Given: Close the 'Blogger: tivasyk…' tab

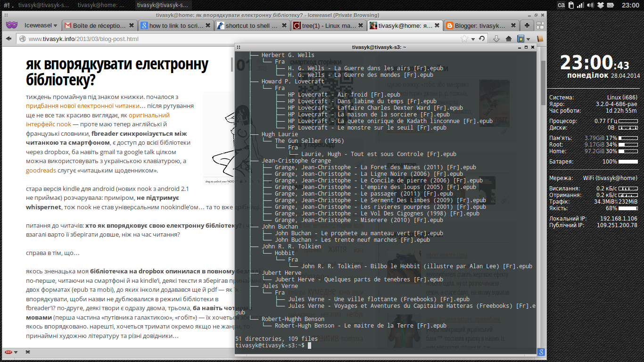Looking at the screenshot, I should tap(513, 25).
